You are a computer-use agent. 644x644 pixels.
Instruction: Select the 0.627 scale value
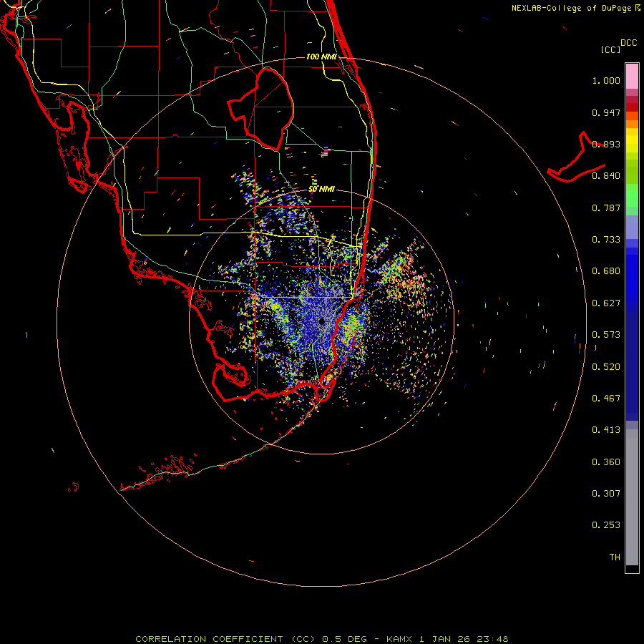606,303
